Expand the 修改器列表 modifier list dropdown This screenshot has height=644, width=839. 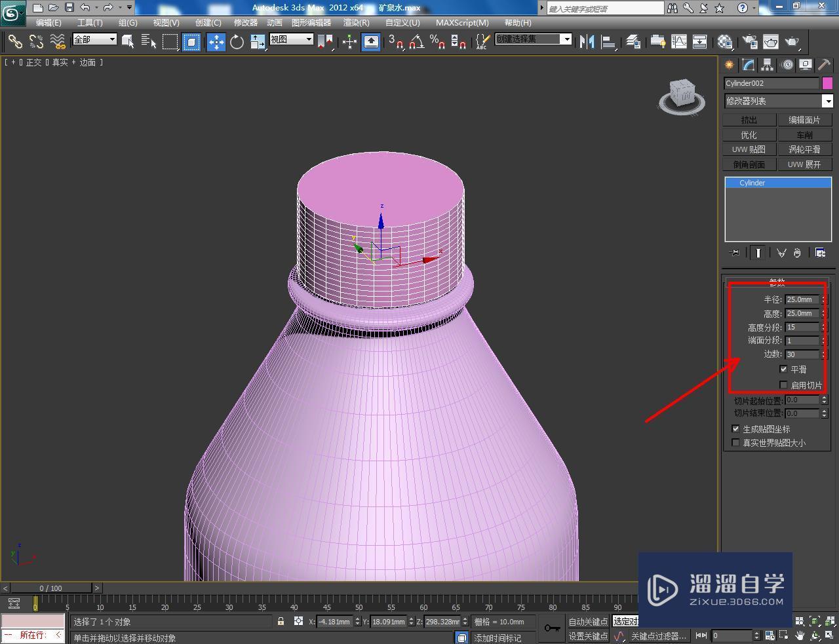[828, 101]
